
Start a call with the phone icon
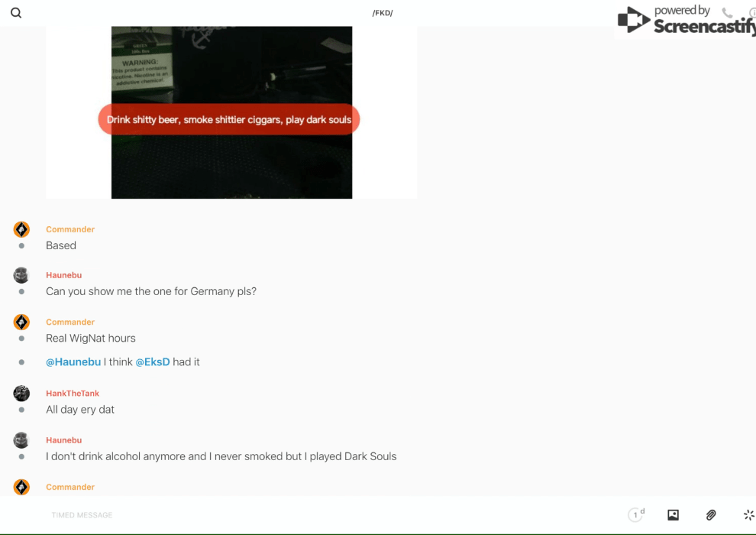coord(727,13)
